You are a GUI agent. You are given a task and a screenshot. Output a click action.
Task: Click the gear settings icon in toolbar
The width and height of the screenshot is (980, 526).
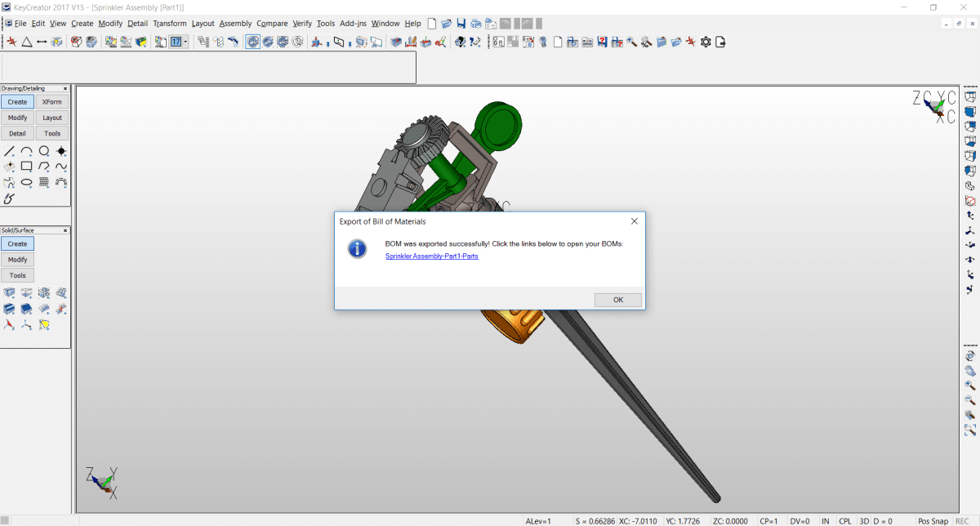pos(706,42)
